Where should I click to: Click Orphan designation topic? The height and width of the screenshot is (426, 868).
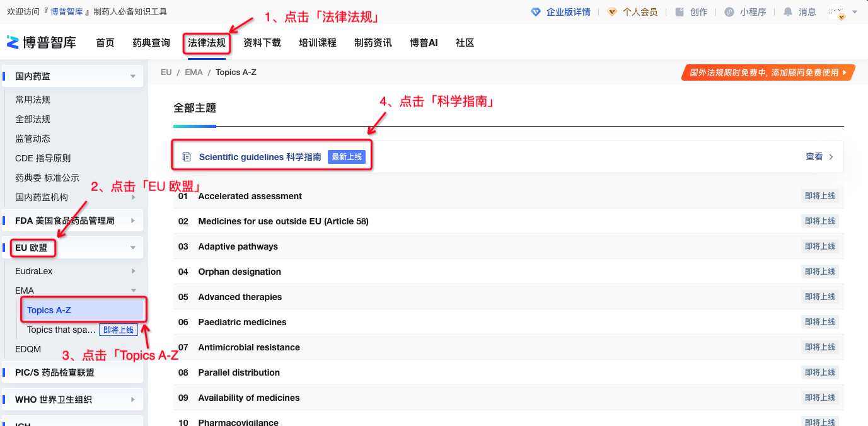pos(240,272)
